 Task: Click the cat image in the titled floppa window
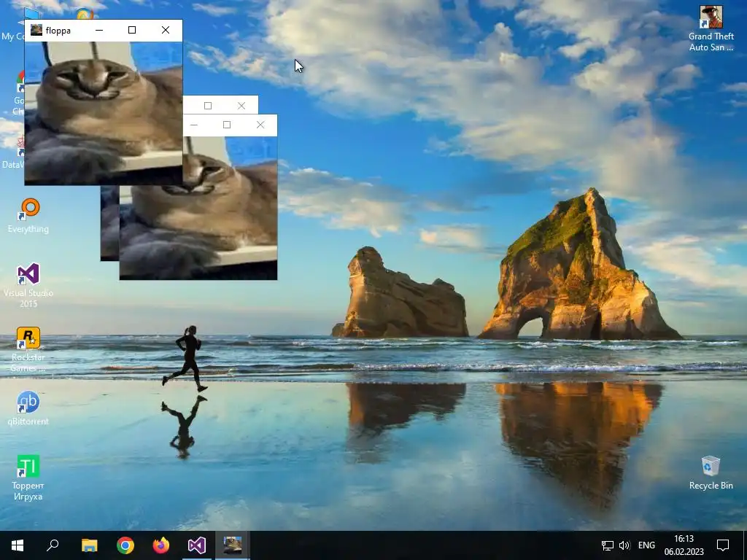104,113
